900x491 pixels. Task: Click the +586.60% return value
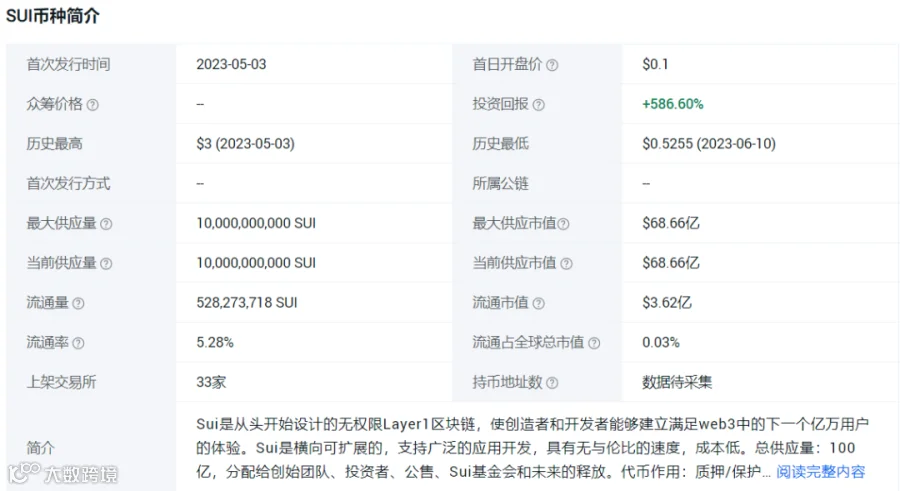click(673, 104)
